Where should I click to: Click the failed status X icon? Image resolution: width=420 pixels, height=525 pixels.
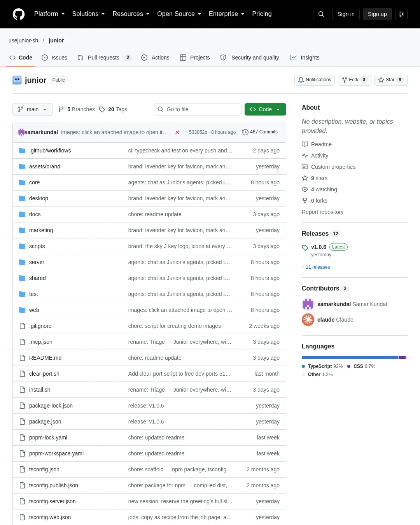pos(177,132)
